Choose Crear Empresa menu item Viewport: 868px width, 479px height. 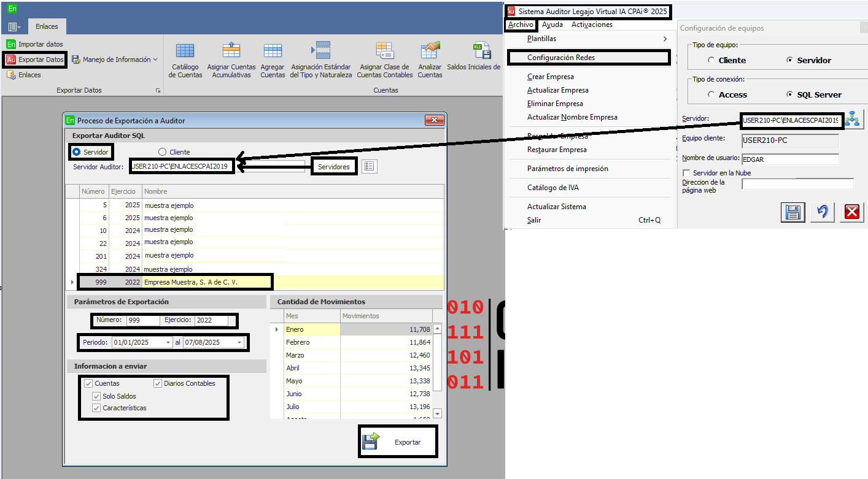coord(551,77)
